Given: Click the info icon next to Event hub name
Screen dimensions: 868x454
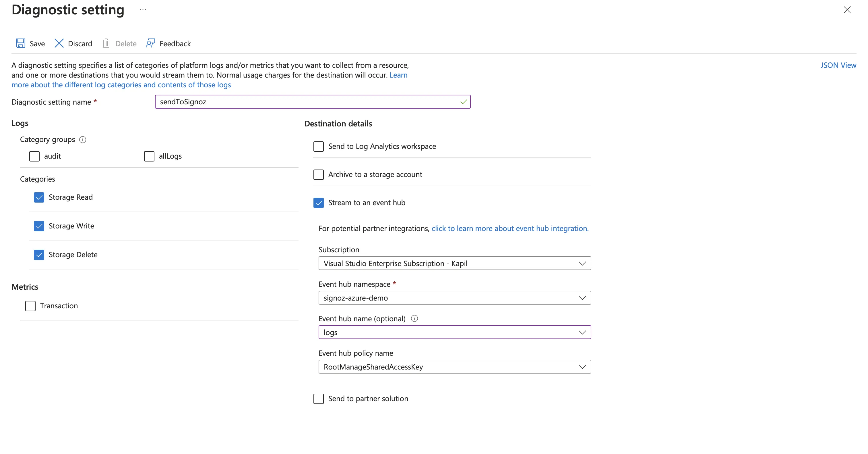Looking at the screenshot, I should (414, 318).
